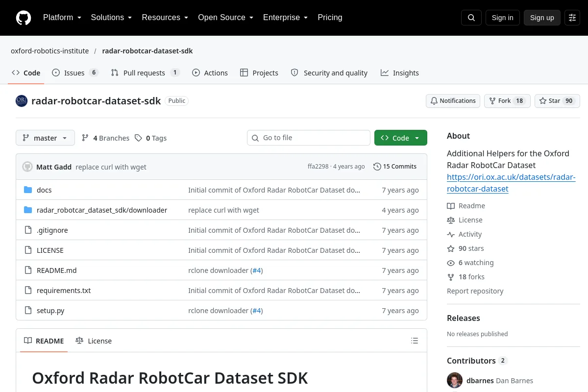Screen dimensions: 588x392
Task: Click the Notifications button
Action: pos(453,101)
